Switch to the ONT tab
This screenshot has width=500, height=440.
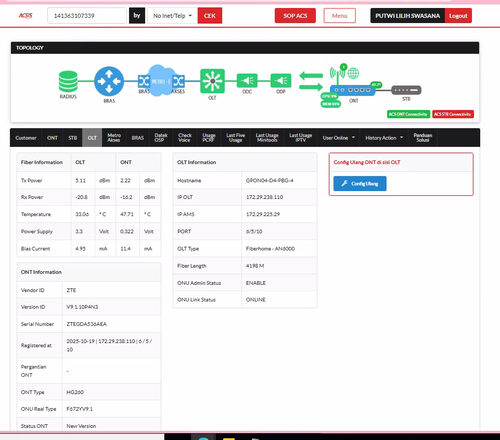coord(52,138)
